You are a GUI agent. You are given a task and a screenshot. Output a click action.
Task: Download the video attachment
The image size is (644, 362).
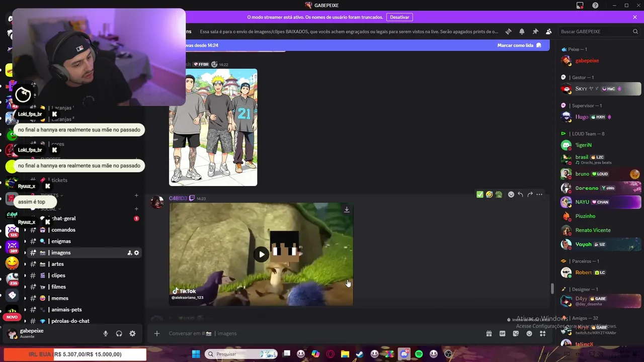click(x=347, y=209)
